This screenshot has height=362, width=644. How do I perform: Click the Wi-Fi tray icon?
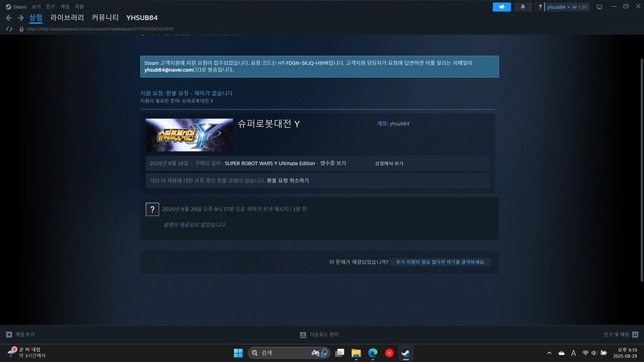585,353
